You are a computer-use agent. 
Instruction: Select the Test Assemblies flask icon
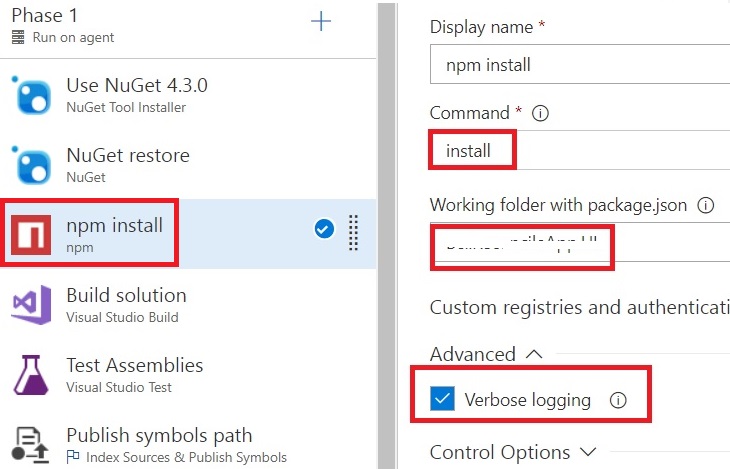31,375
